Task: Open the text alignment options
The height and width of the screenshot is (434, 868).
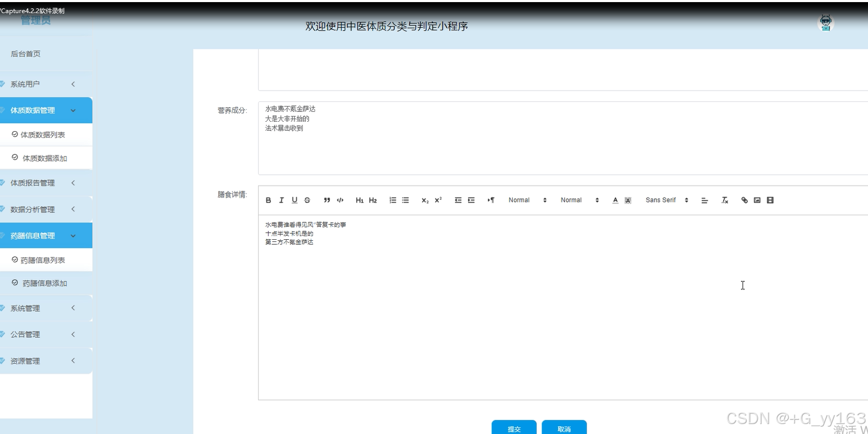Action: (705, 200)
